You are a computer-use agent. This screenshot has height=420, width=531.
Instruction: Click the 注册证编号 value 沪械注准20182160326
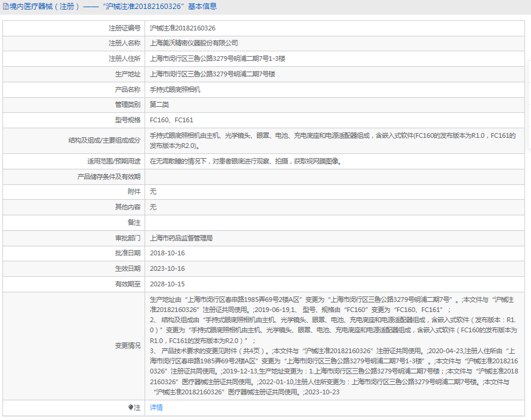183,28
